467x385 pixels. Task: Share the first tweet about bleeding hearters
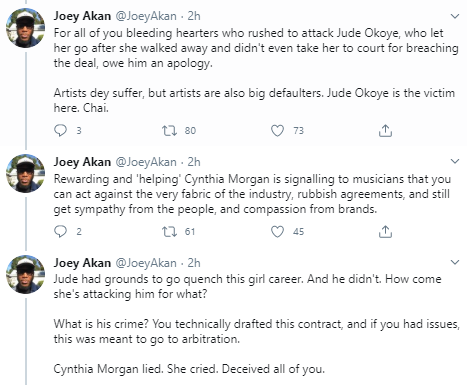click(x=385, y=131)
